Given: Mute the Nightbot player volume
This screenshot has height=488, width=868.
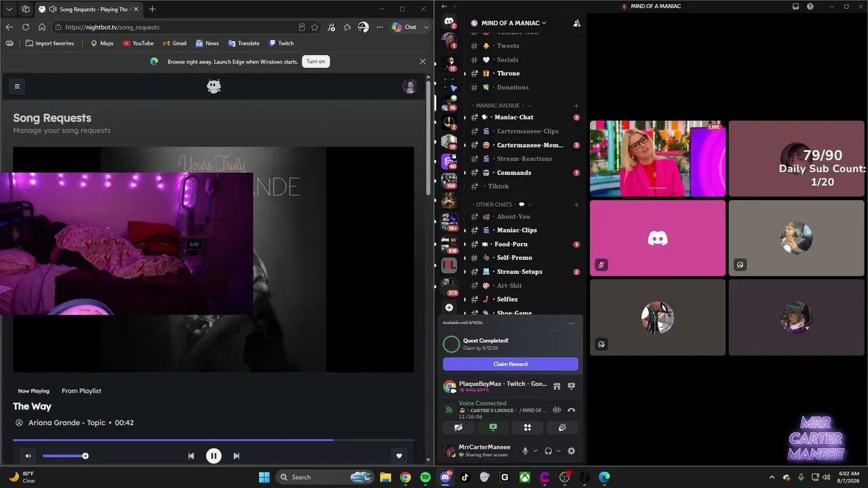Looking at the screenshot, I should [28, 456].
